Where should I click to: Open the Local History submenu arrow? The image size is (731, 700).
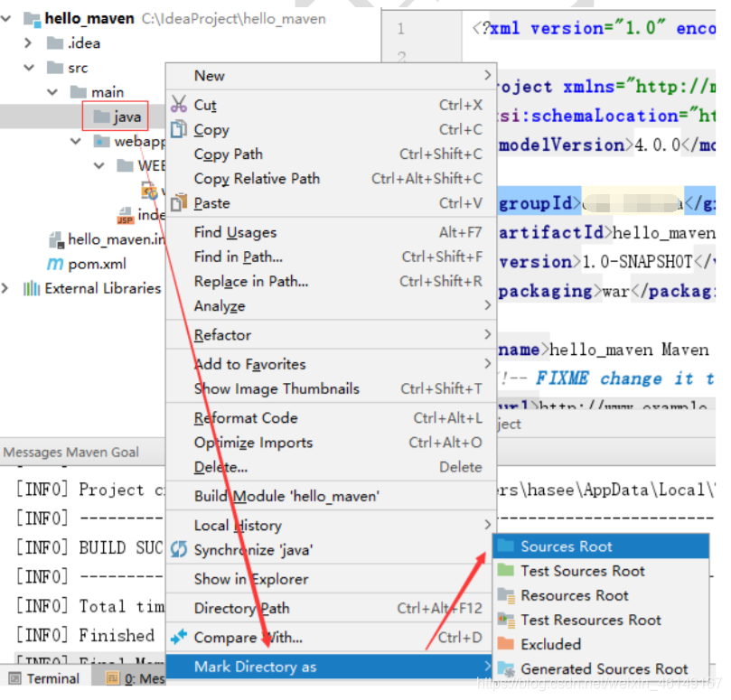[x=488, y=525]
